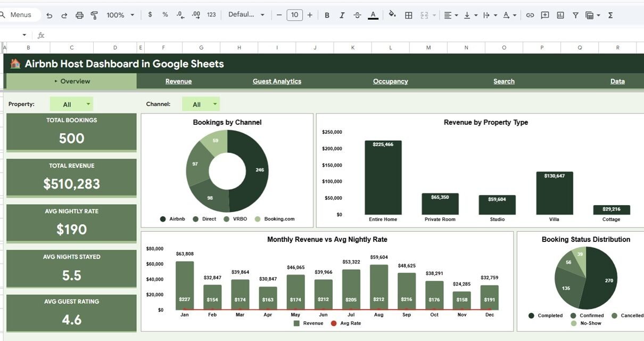
Task: Open the fill color picker
Action: [x=392, y=15]
